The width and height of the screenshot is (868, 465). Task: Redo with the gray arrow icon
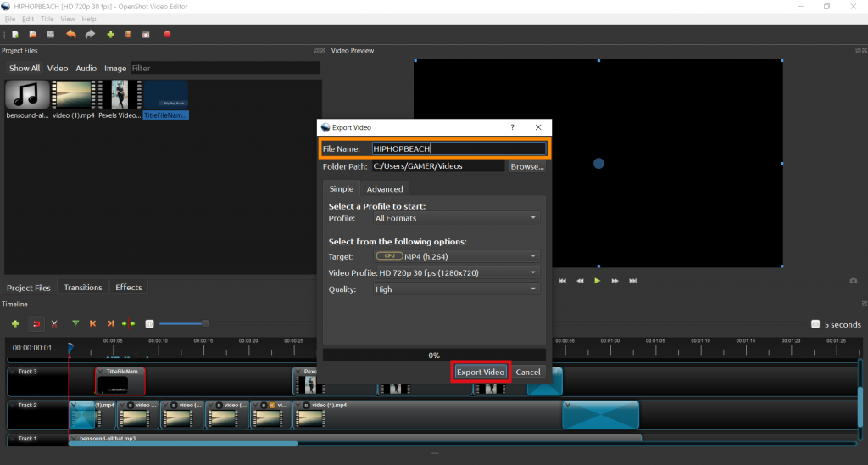click(x=90, y=34)
